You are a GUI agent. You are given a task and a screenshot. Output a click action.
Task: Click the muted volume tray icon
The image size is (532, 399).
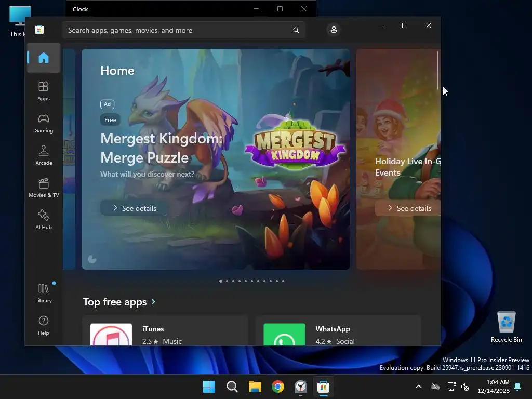point(465,387)
